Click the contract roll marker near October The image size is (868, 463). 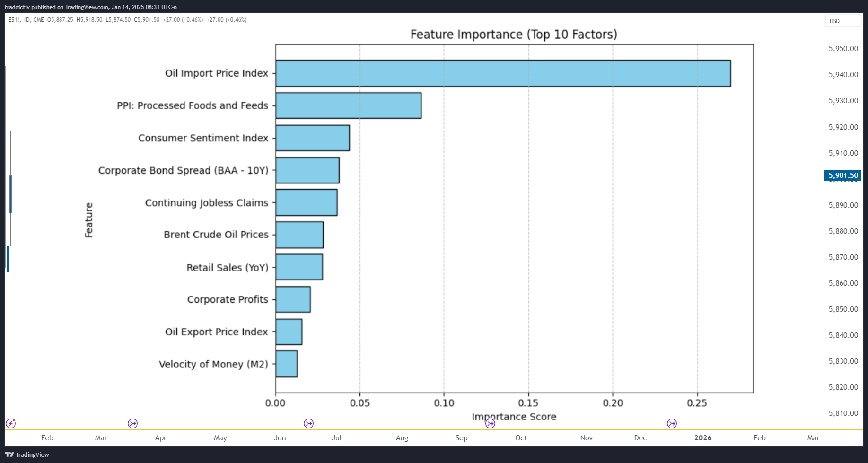point(490,423)
